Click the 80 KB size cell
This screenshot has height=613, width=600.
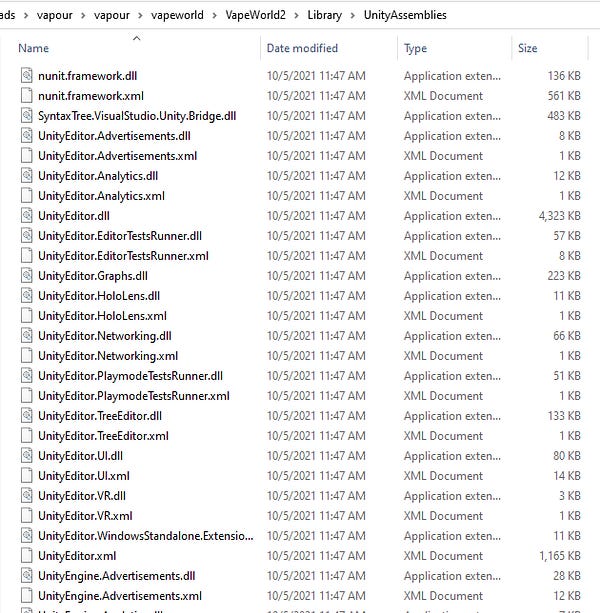[567, 455]
